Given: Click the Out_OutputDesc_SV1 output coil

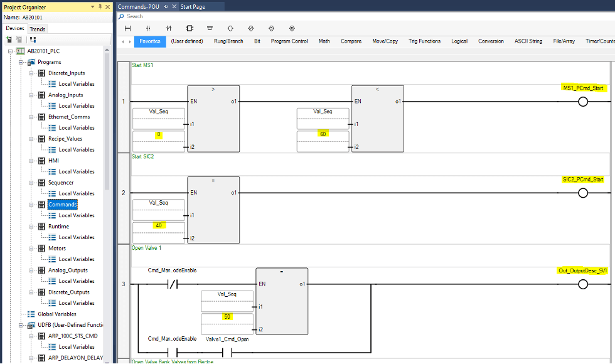Looking at the screenshot, I should pyautogui.click(x=583, y=284).
